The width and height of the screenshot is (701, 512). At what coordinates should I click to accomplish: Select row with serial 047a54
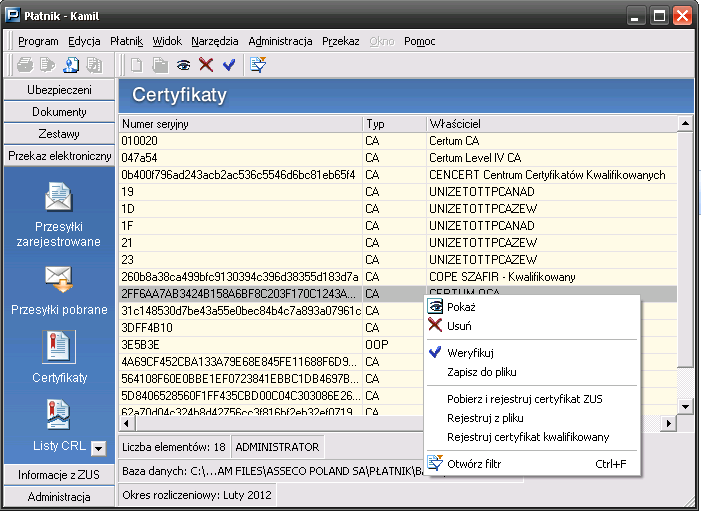tap(398, 158)
